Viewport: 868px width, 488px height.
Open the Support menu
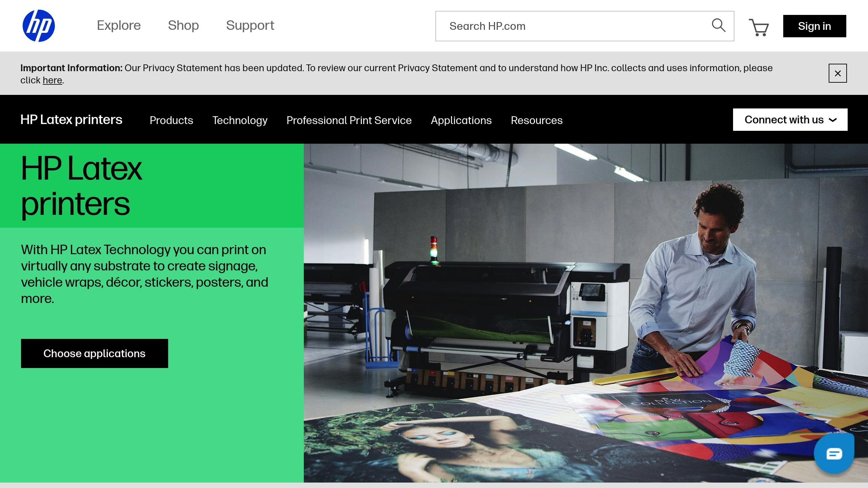[x=250, y=25]
